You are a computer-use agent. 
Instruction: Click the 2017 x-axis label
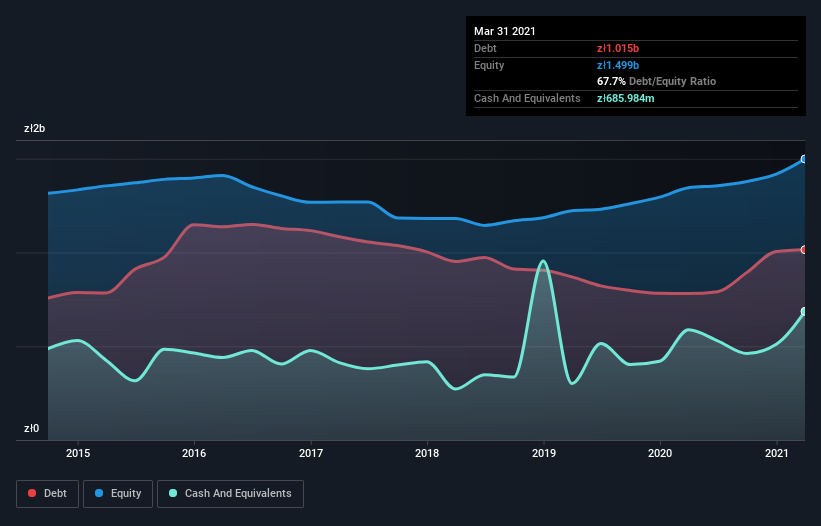pos(311,453)
